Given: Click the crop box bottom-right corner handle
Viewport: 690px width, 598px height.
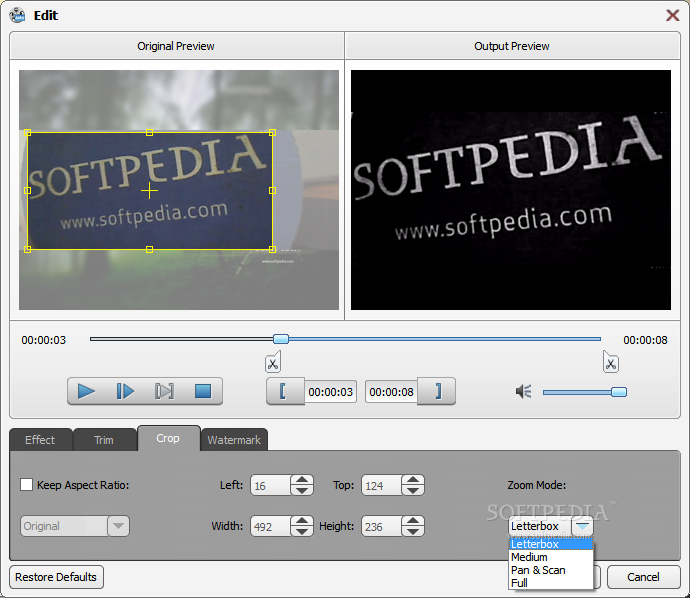Looking at the screenshot, I should [272, 249].
